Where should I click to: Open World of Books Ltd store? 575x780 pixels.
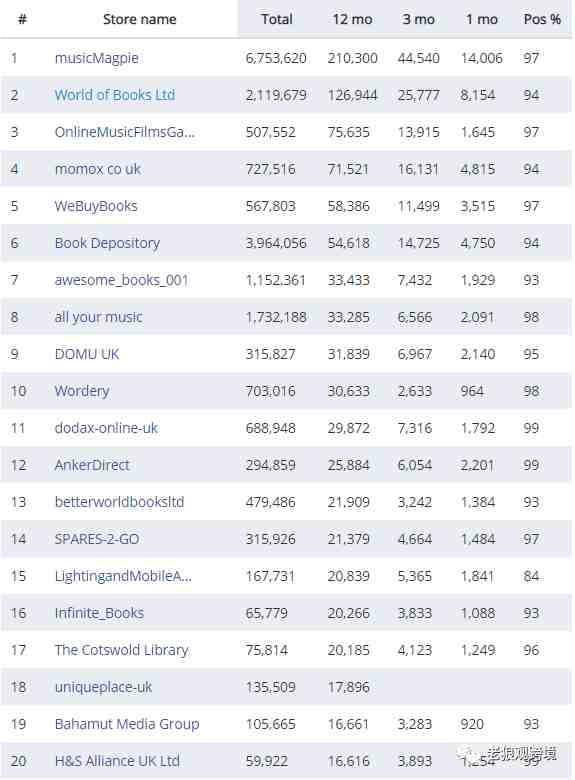pos(115,95)
